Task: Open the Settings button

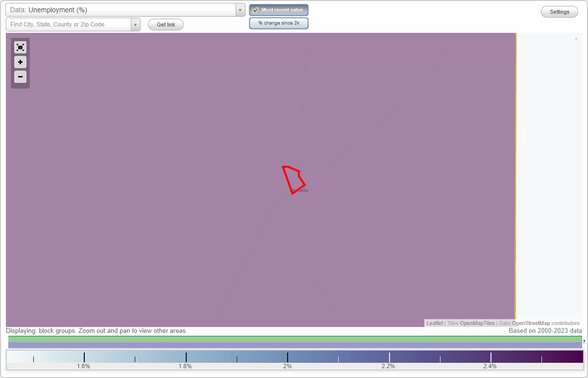Action: [560, 12]
